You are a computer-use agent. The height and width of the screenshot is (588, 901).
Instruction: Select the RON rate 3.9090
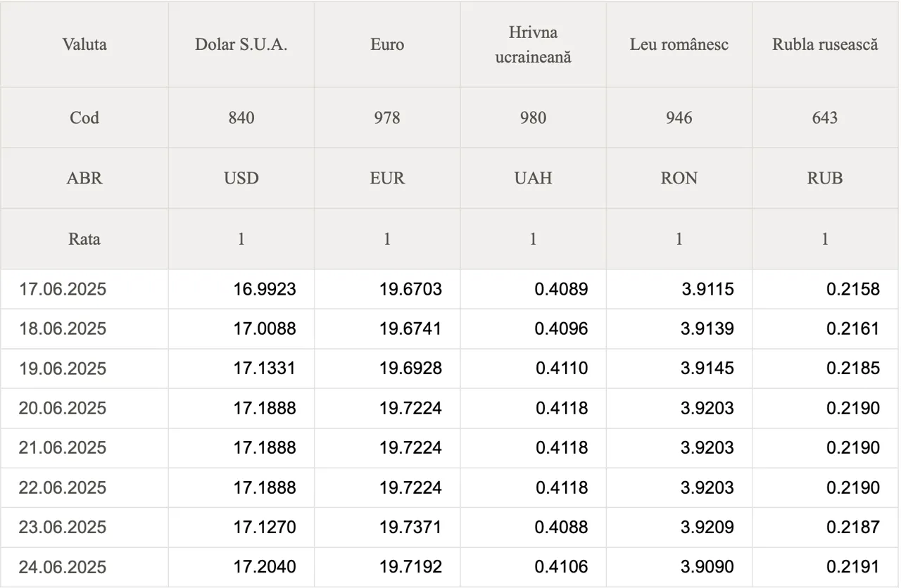707,567
